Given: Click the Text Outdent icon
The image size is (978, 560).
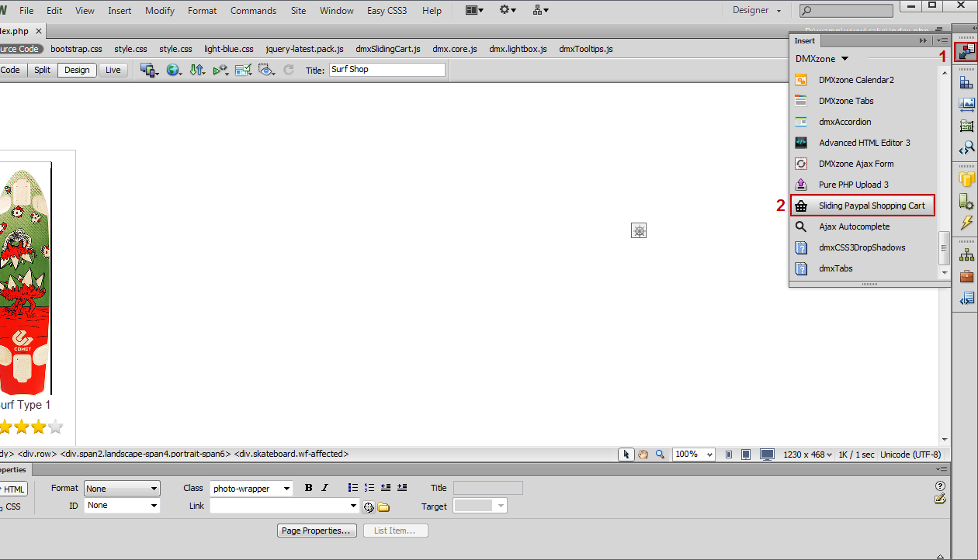Looking at the screenshot, I should (x=386, y=488).
